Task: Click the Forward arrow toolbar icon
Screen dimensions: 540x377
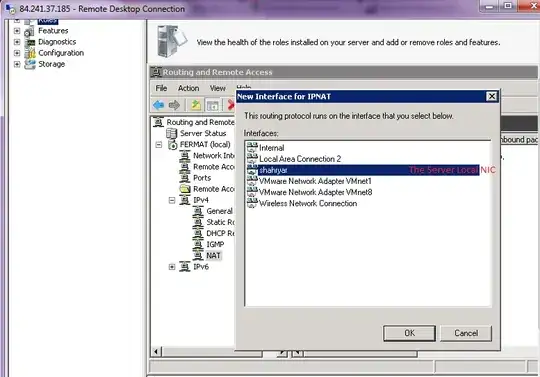Action: click(174, 105)
